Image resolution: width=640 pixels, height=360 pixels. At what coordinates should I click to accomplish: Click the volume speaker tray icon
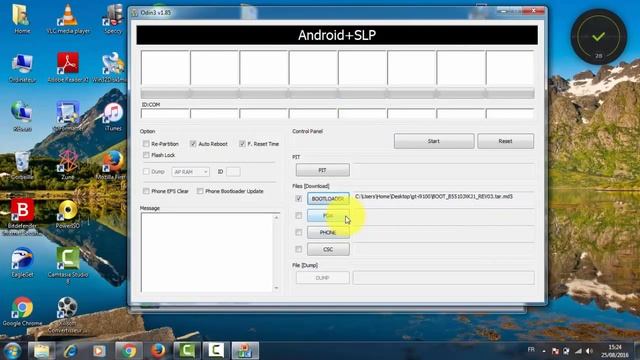click(x=589, y=351)
